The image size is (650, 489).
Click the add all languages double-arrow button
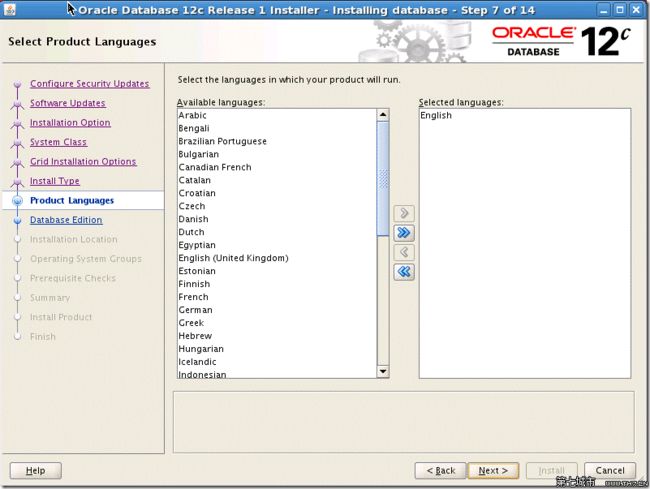click(404, 233)
